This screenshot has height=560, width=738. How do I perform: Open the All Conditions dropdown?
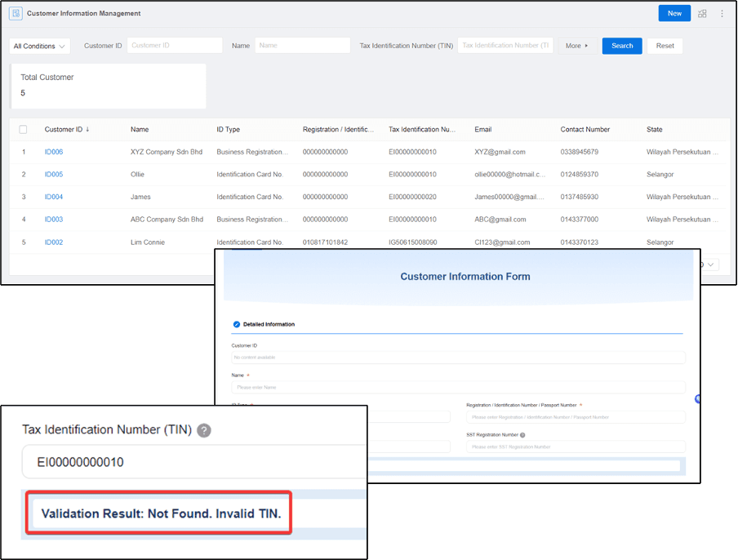click(x=39, y=46)
